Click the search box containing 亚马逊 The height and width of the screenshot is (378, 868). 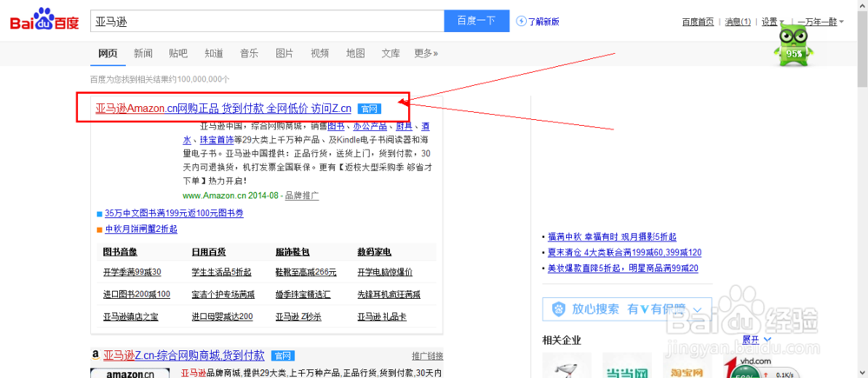[267, 21]
